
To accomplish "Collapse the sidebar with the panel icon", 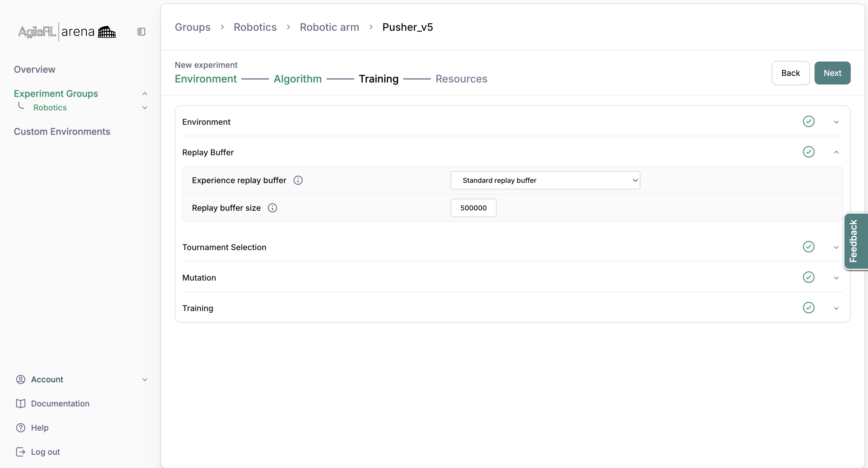I will click(141, 32).
